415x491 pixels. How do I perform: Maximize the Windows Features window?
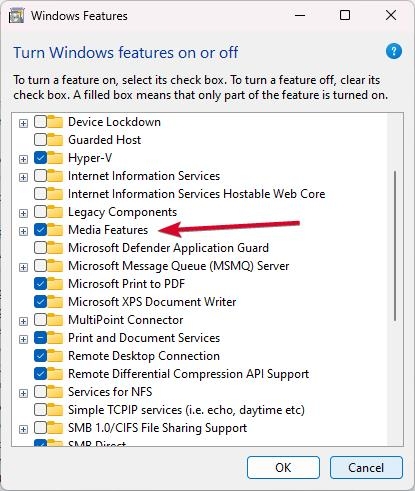(x=345, y=15)
